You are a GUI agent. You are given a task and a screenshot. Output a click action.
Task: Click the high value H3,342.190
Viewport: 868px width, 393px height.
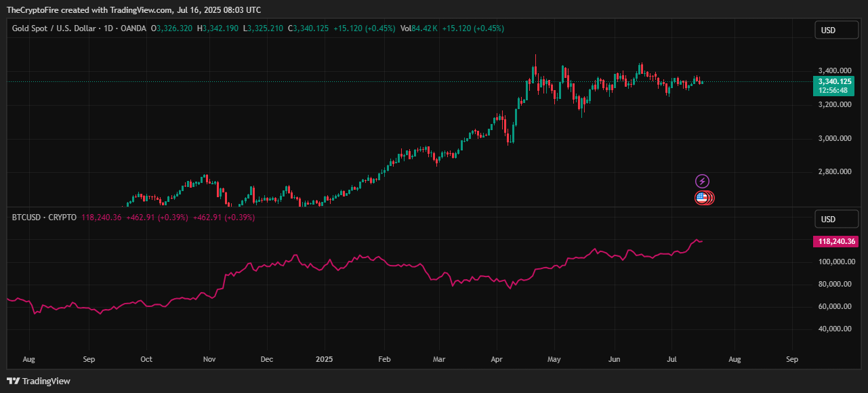218,28
